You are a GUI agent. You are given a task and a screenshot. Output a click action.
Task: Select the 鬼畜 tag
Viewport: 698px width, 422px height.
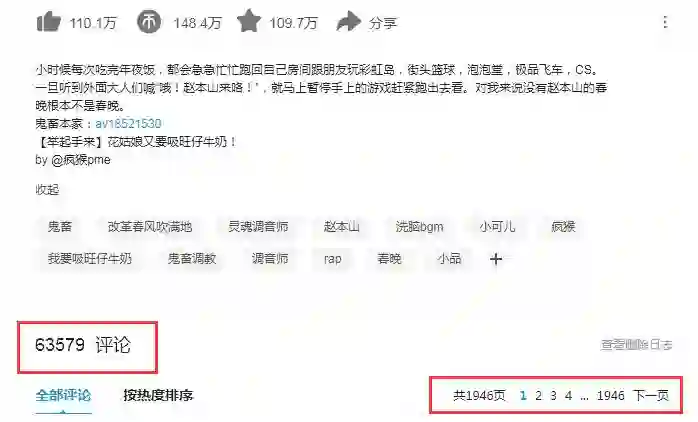60,227
